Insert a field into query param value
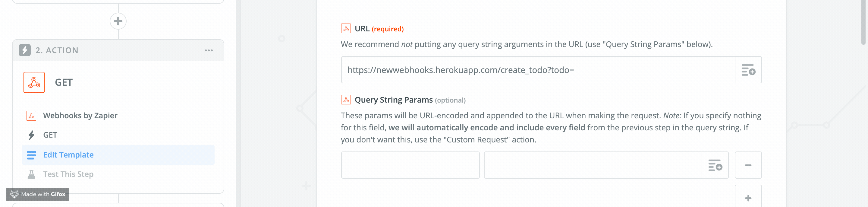868x207 pixels. 715,165
